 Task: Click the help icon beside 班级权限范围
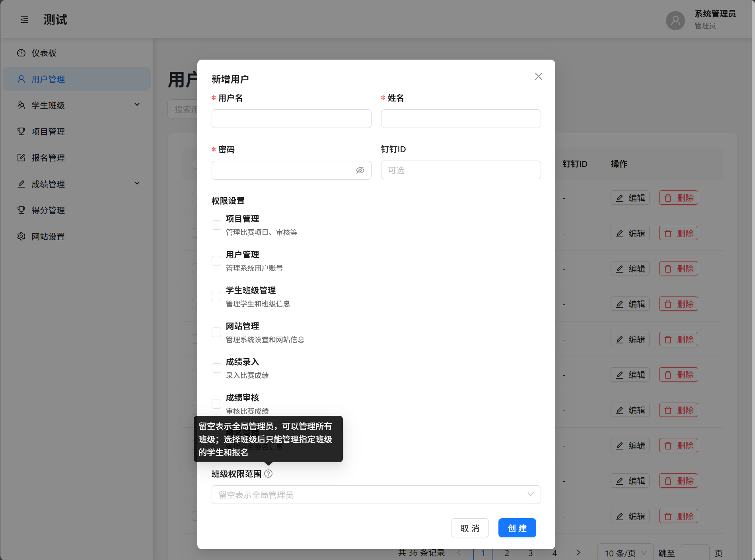coord(269,474)
